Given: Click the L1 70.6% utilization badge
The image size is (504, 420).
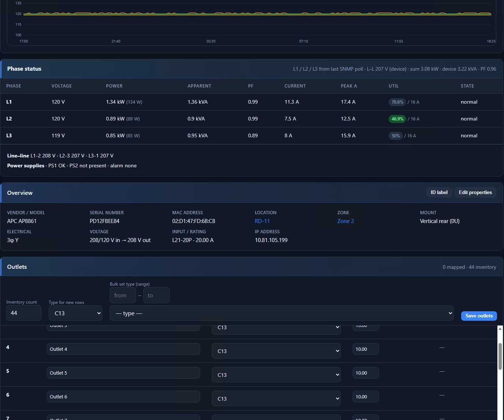Looking at the screenshot, I should [397, 102].
